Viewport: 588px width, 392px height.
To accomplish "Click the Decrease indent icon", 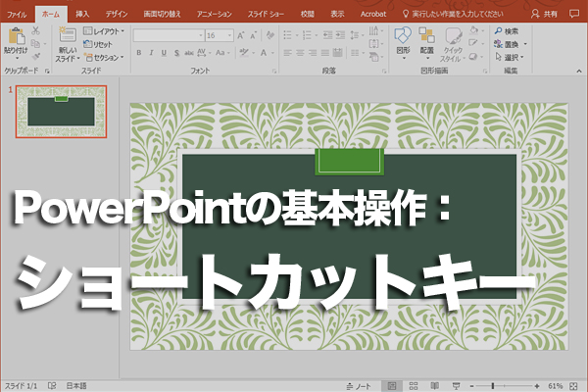I will 327,35.
